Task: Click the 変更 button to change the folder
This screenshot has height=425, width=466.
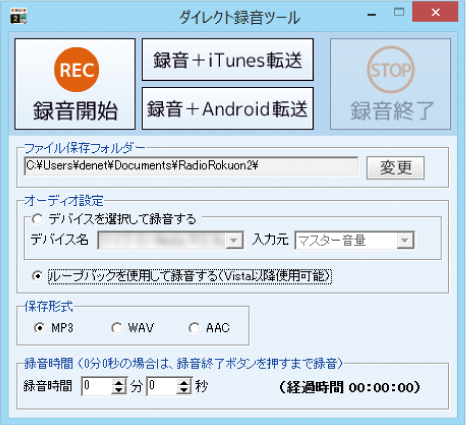Action: click(395, 168)
